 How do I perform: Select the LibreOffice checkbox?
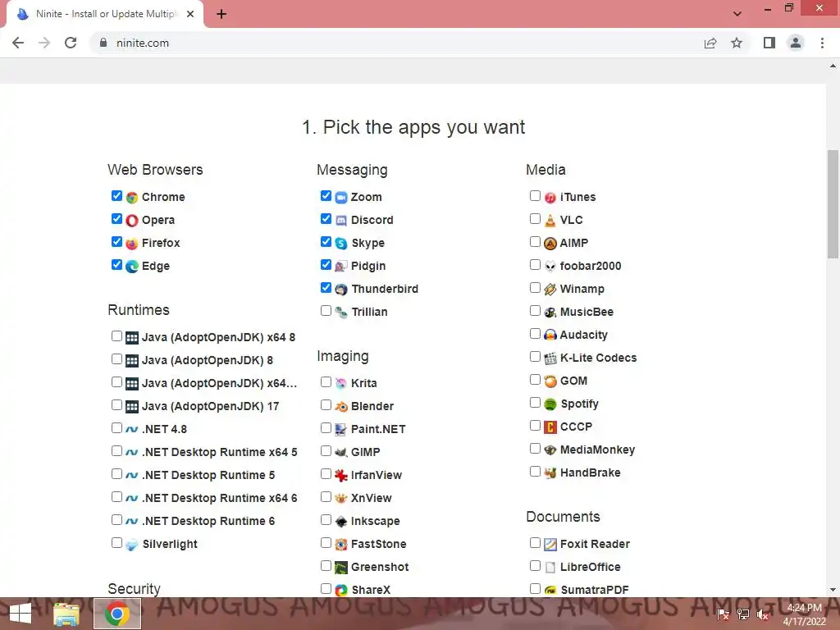point(535,566)
